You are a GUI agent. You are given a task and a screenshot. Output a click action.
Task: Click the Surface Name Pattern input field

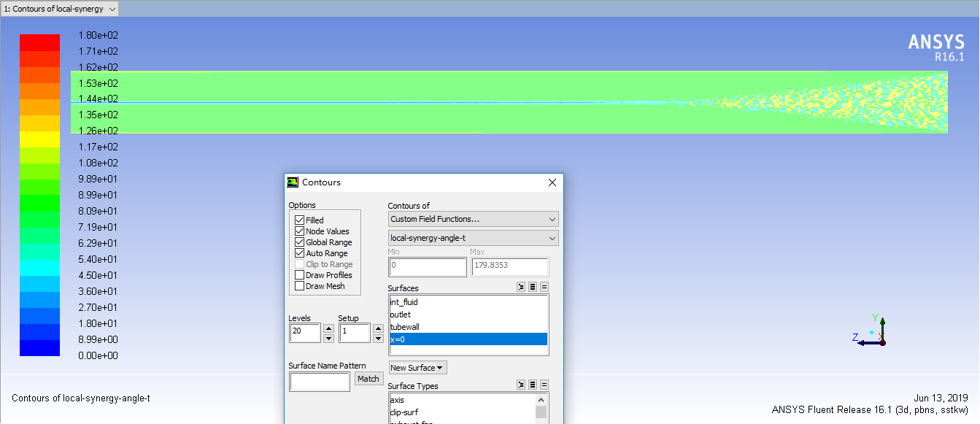pyautogui.click(x=320, y=382)
